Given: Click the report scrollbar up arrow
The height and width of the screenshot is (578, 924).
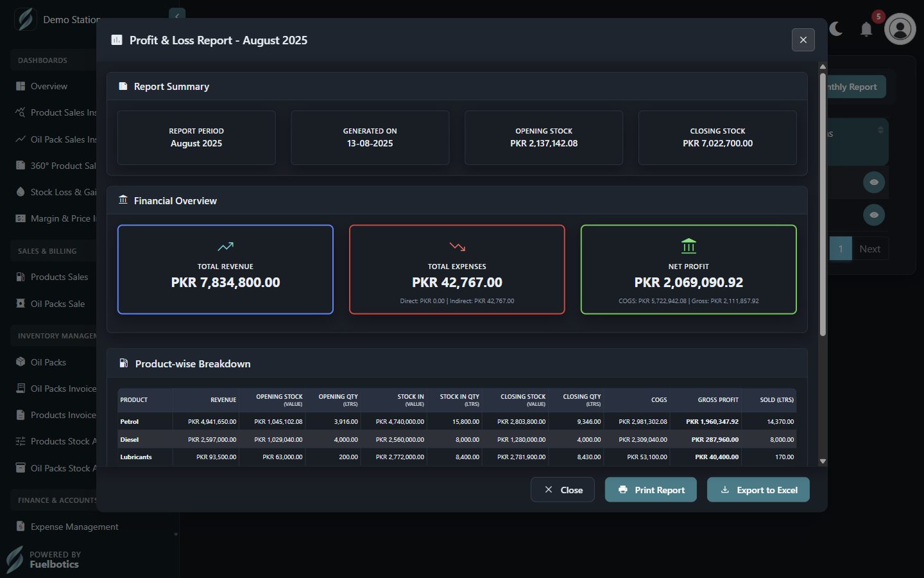Looking at the screenshot, I should 823,67.
